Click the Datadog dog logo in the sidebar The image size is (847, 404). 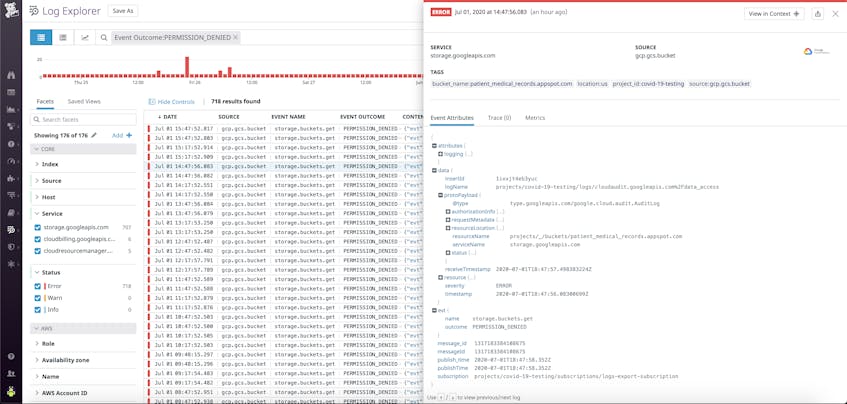(11, 10)
